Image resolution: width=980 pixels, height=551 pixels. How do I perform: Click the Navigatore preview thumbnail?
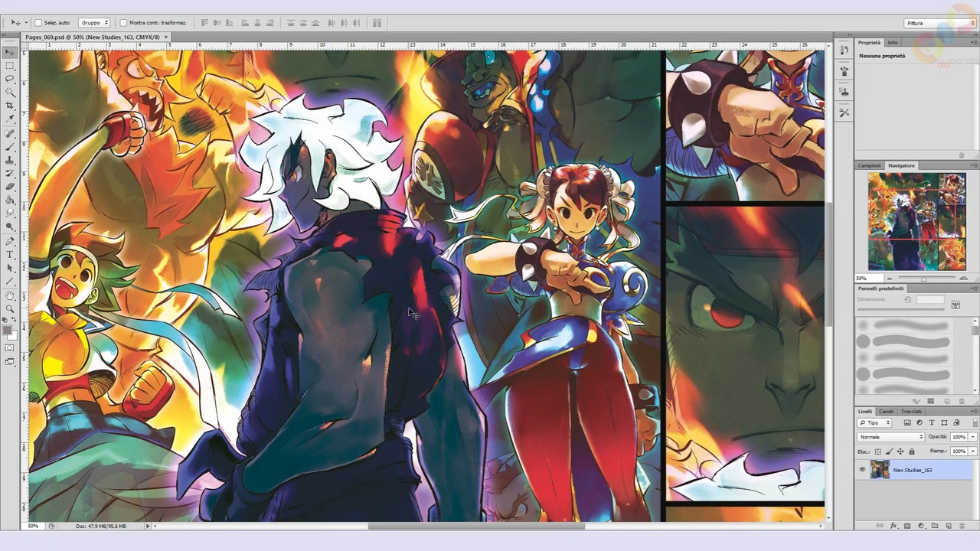point(916,221)
